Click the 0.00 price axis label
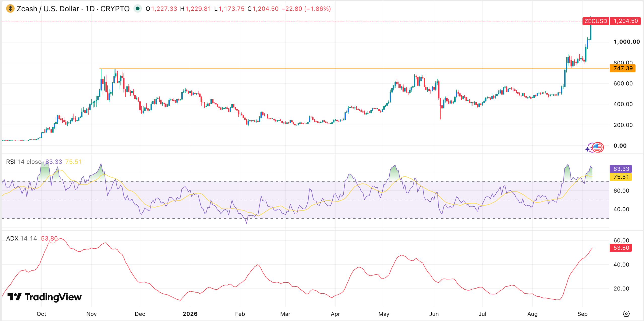Viewport: 644px width, 321px height. pyautogui.click(x=620, y=146)
